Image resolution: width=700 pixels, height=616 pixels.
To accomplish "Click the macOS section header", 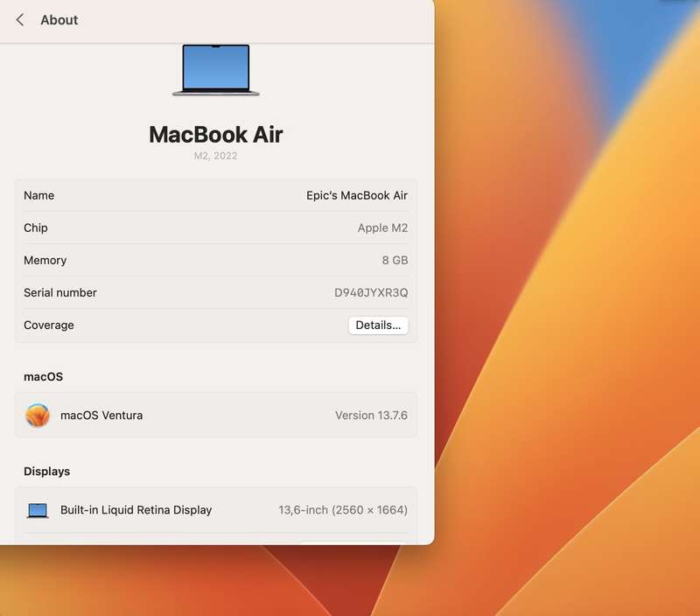I will (x=43, y=377).
